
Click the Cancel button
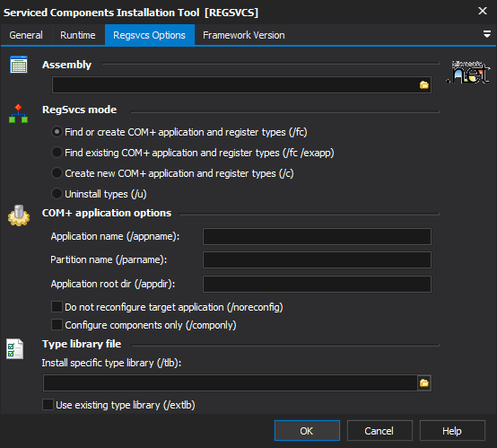coord(379,431)
